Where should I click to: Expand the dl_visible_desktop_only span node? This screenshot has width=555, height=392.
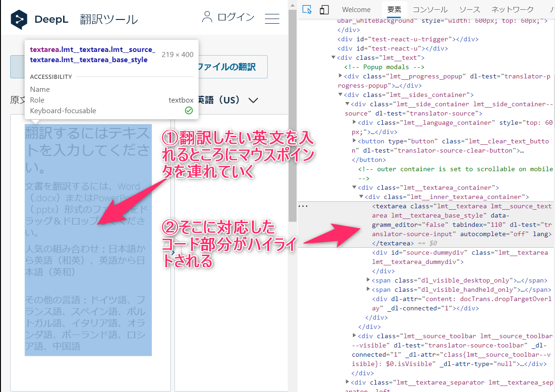tap(368, 280)
